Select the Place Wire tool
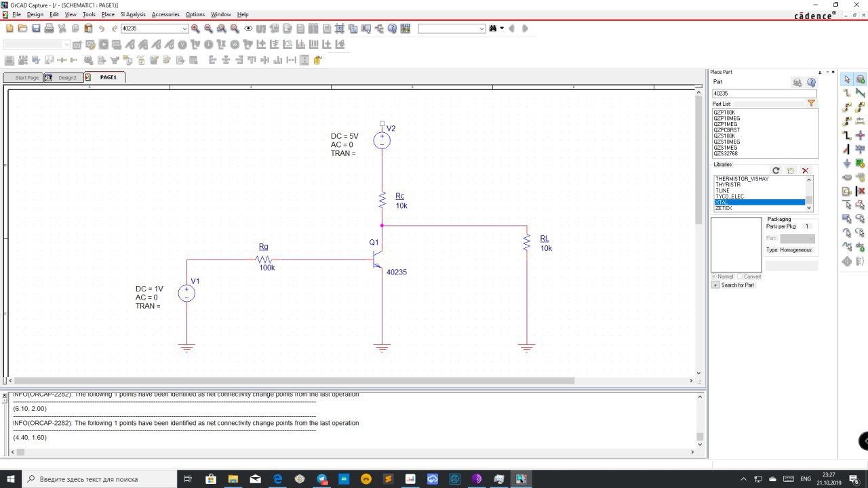Image resolution: width=868 pixels, height=488 pixels. [847, 93]
